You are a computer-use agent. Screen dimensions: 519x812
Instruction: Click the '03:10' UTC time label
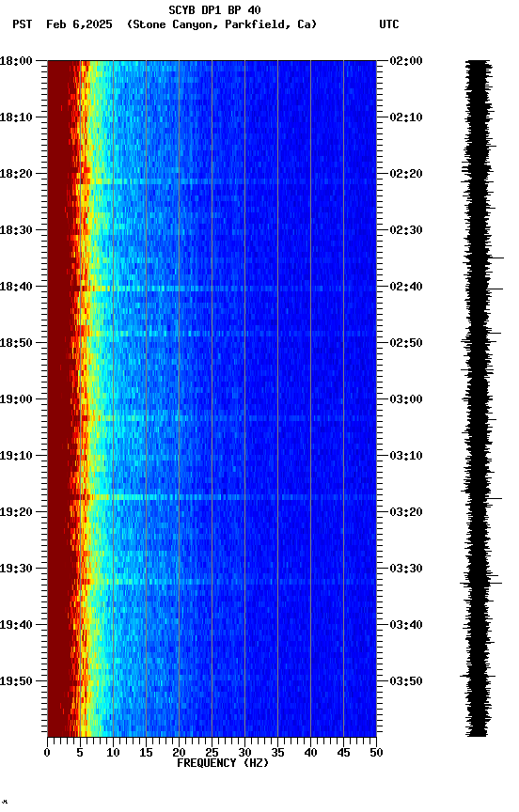click(406, 456)
